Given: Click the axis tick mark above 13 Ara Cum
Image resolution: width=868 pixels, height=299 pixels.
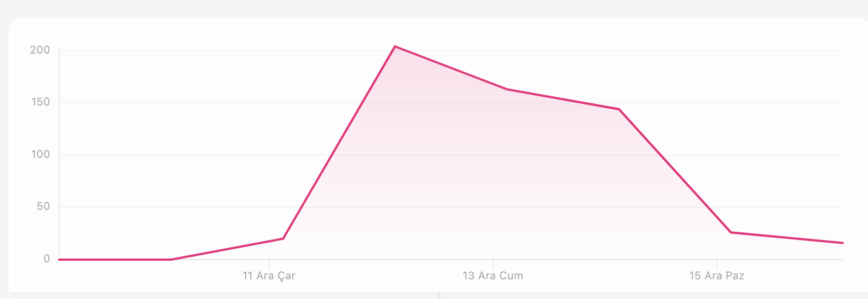Looking at the screenshot, I should [493, 263].
